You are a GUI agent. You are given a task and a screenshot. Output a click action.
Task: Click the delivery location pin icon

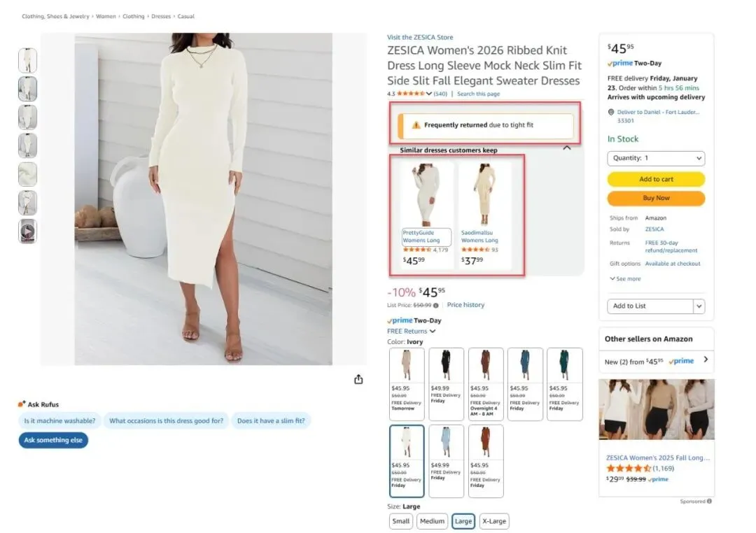tap(611, 112)
